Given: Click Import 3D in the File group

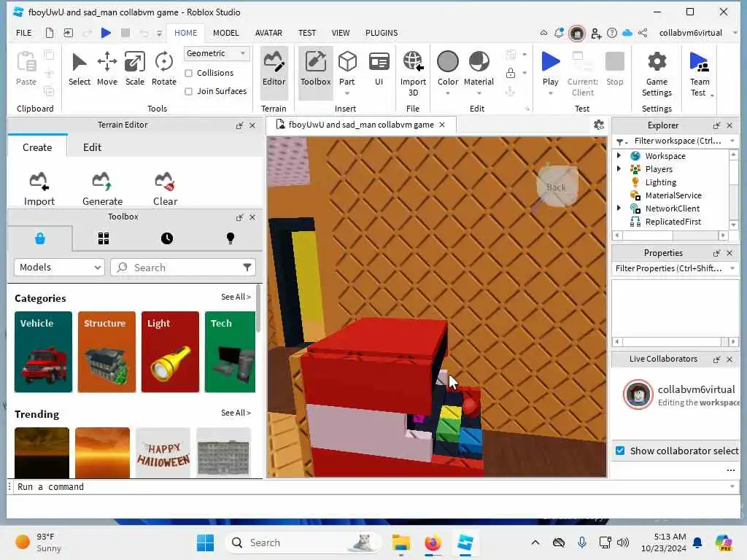Looking at the screenshot, I should [413, 74].
